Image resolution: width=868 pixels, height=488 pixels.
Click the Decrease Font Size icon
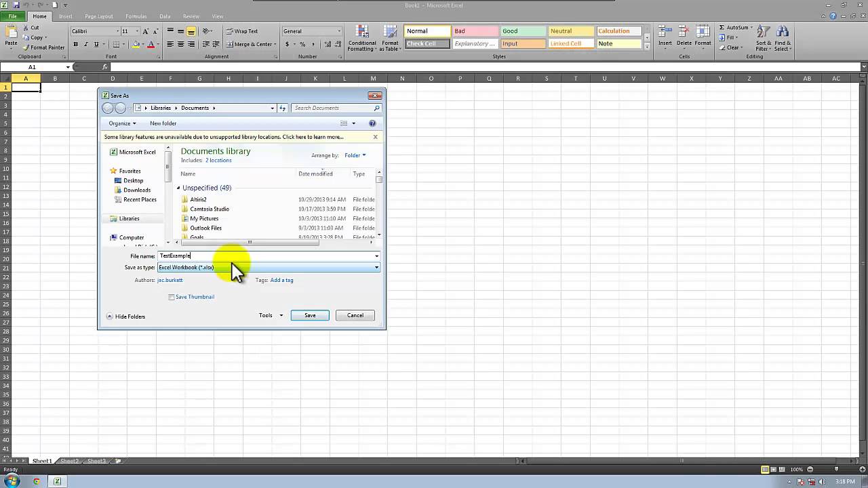tap(155, 31)
